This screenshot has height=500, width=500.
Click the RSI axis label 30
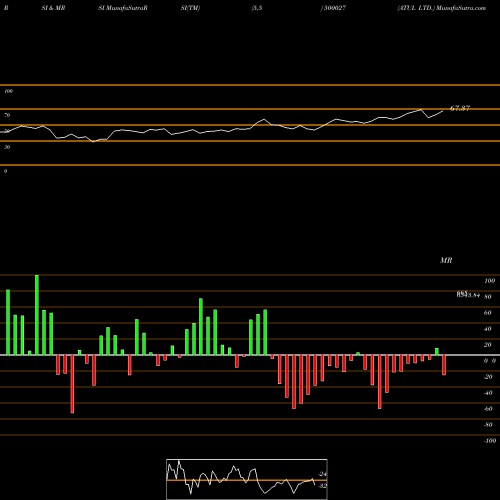pyautogui.click(x=7, y=147)
